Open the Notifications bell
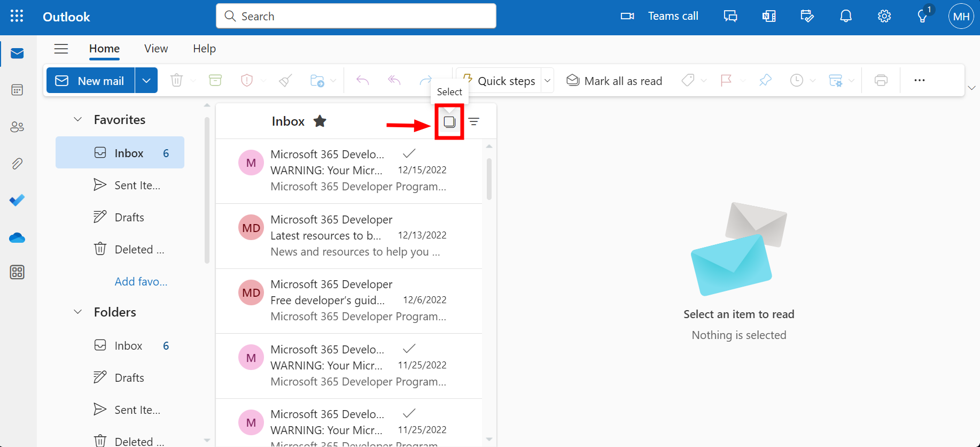980x447 pixels. click(x=846, y=16)
